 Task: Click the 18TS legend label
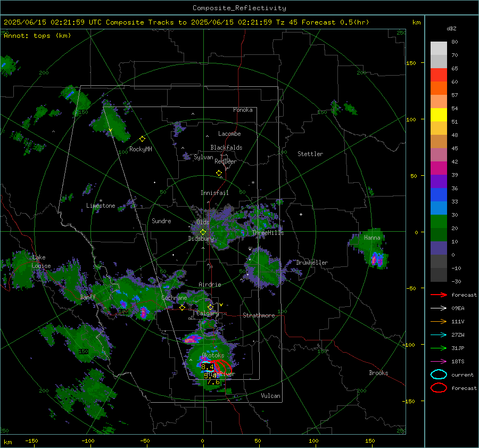458,362
